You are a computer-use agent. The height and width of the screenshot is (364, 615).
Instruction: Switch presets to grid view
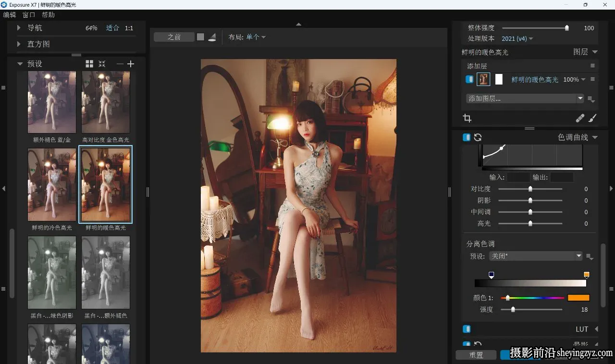89,64
